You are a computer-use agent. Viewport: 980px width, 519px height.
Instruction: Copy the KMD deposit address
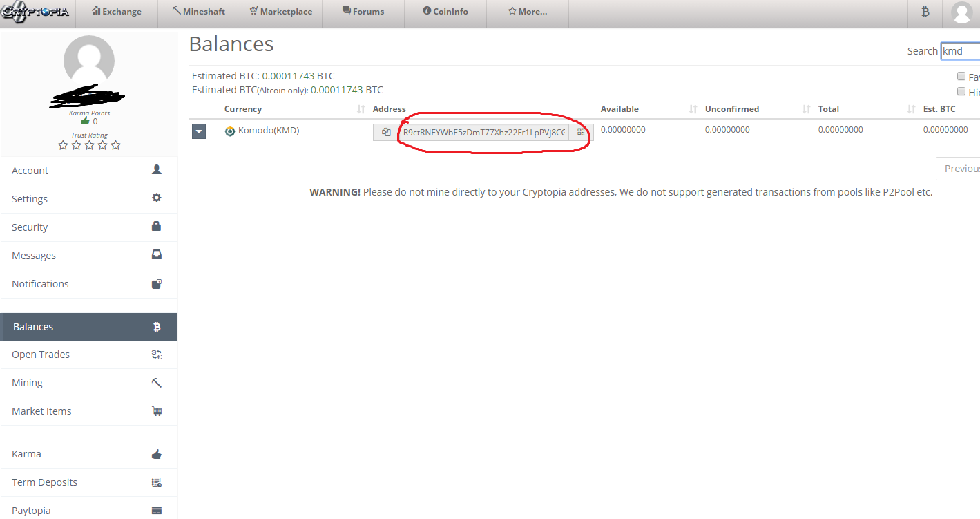[386, 132]
